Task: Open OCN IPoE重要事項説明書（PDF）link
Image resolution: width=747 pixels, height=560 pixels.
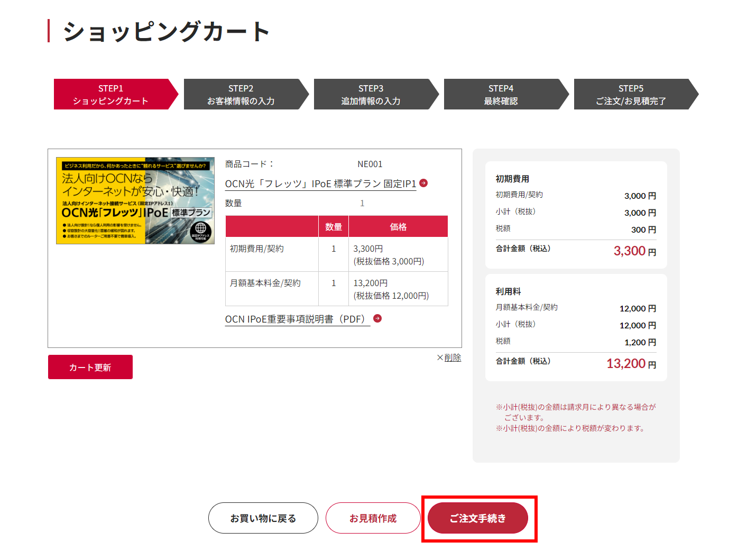Action: click(297, 319)
